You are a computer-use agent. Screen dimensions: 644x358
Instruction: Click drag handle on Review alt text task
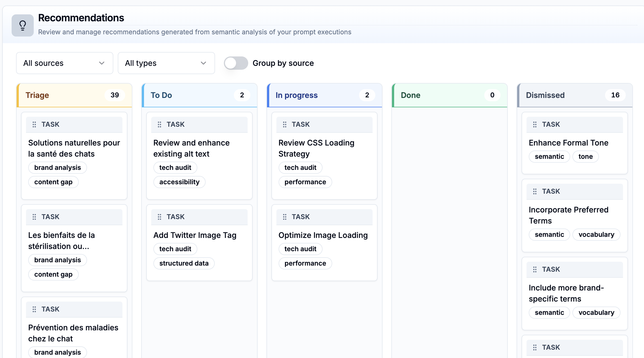click(x=159, y=124)
